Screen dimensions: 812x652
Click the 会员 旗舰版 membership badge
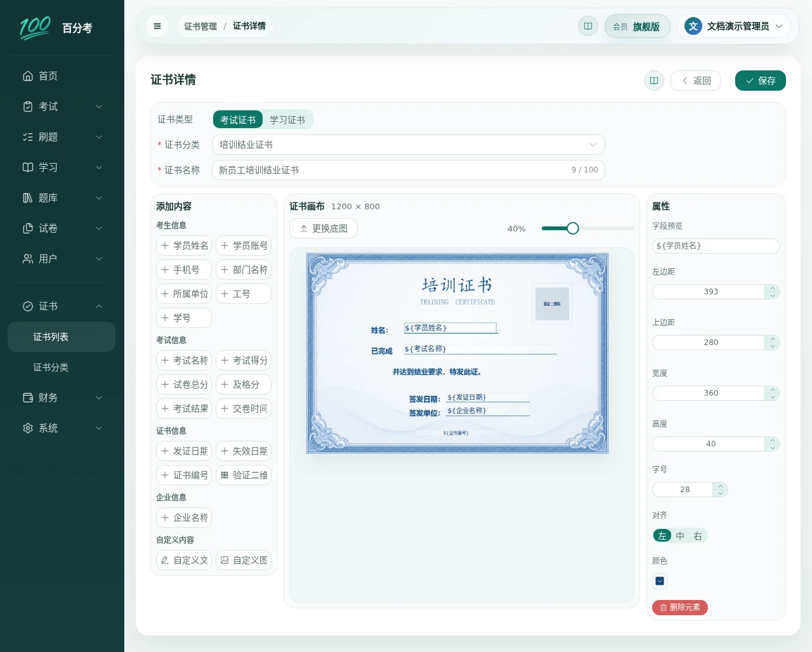coord(637,26)
